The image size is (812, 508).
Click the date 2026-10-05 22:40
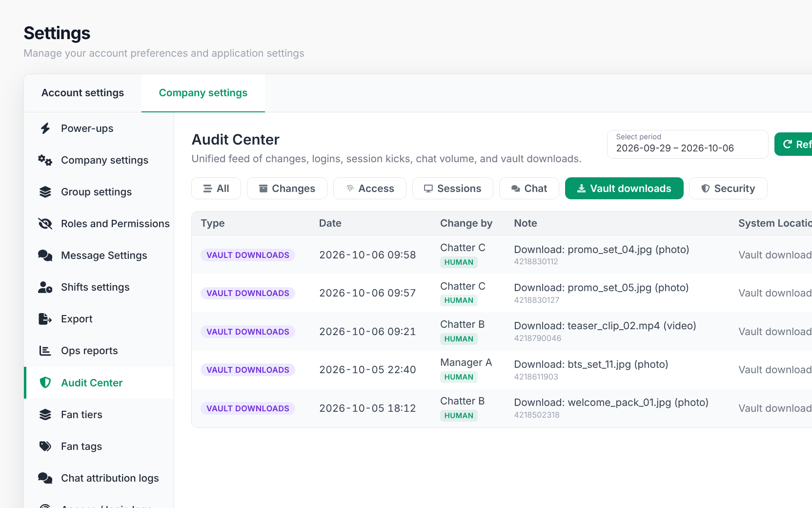[x=367, y=370]
